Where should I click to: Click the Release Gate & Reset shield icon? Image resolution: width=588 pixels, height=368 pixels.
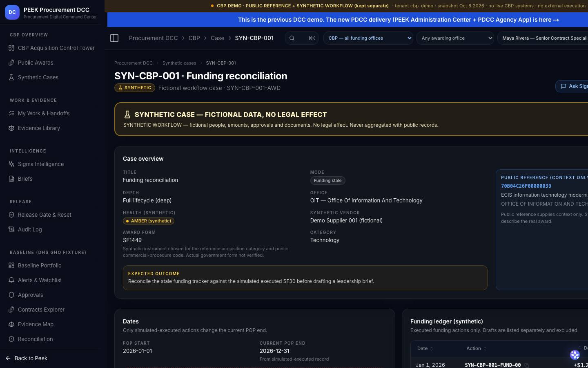point(11,215)
